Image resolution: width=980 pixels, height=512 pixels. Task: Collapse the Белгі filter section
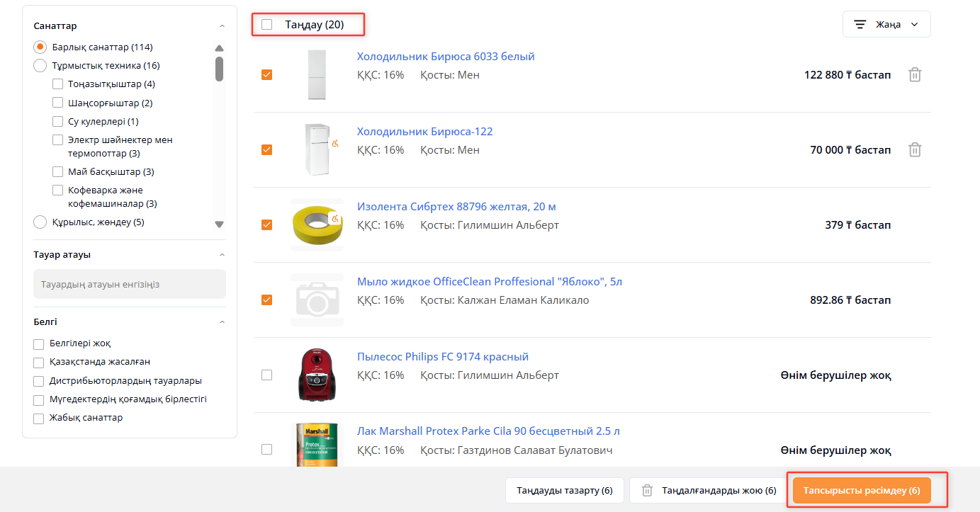click(x=222, y=322)
